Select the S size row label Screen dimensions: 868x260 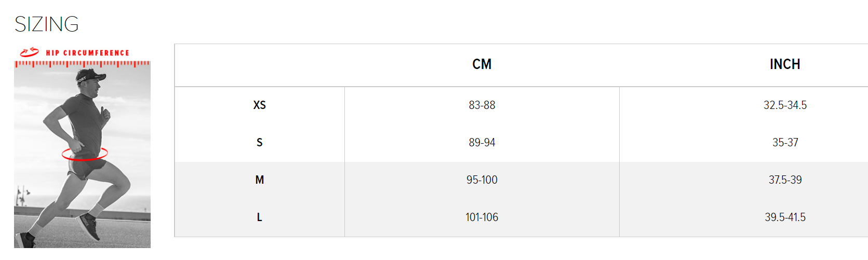click(259, 143)
